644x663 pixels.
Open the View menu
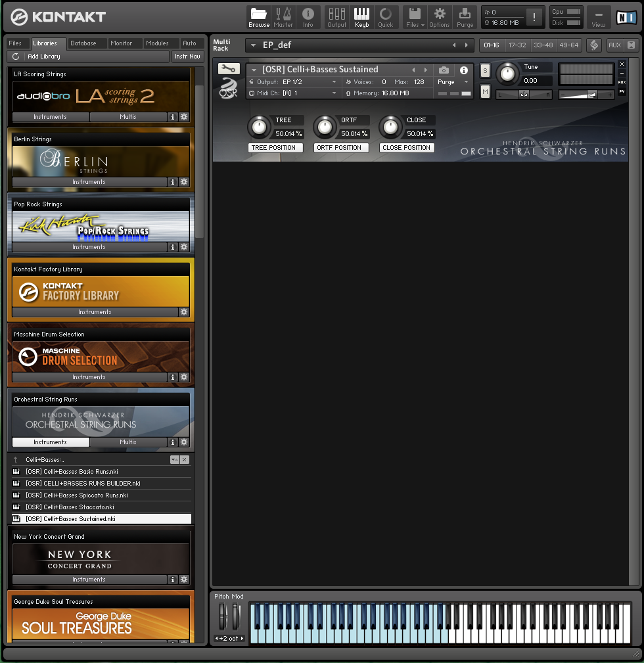tap(599, 17)
